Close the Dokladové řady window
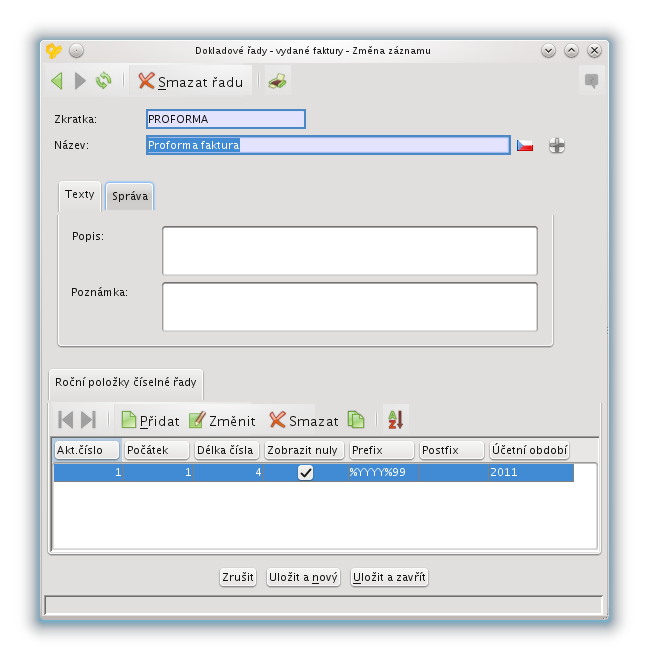Viewport: 649px width, 660px height. pos(594,51)
